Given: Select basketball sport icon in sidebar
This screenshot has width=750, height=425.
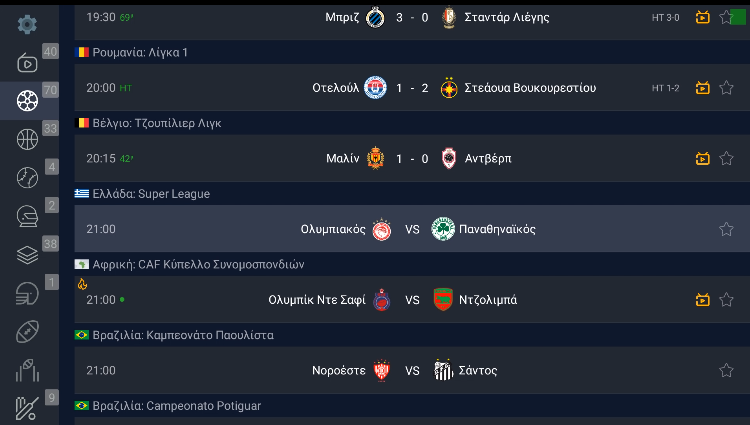Looking at the screenshot, I should click(x=28, y=139).
